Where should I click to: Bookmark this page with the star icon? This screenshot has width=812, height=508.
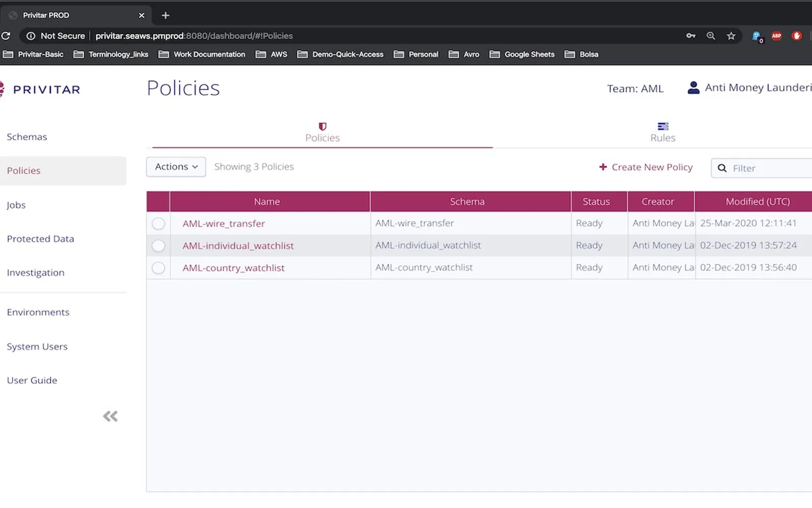(731, 36)
